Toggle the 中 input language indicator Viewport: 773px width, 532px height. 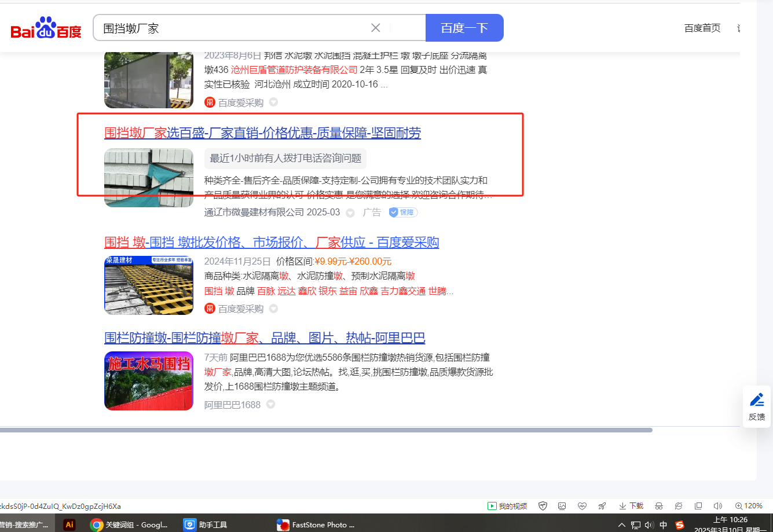664,525
